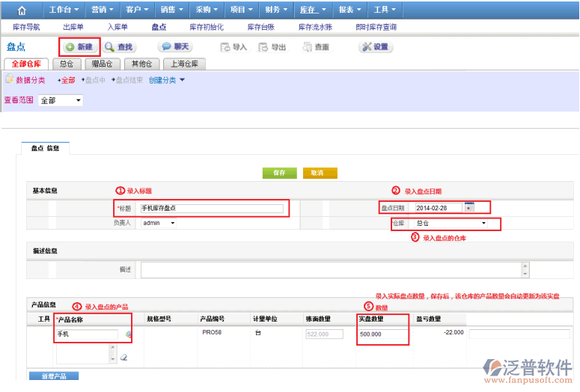
Task: Click the 新增产品 add product button
Action: [52, 376]
